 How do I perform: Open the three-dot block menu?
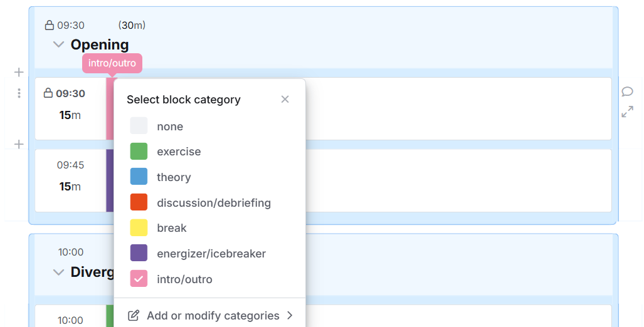point(19,93)
